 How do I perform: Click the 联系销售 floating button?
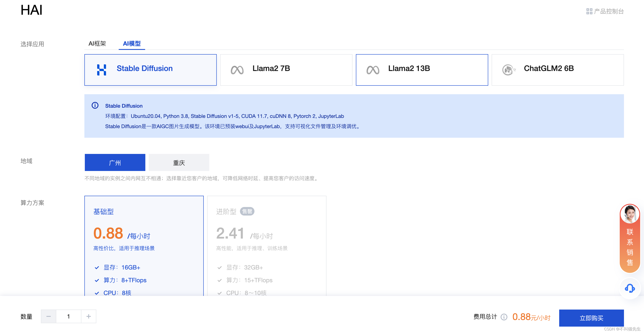click(x=630, y=239)
